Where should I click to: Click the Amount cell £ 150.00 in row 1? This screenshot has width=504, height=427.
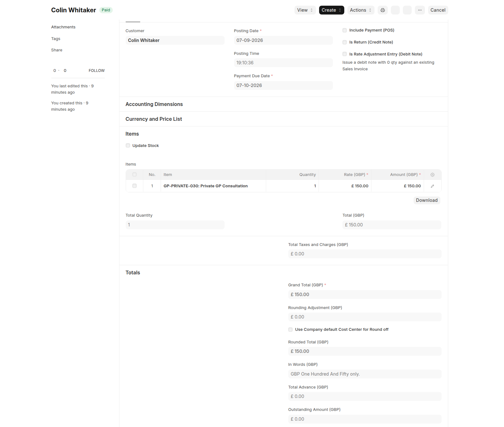tap(398, 186)
